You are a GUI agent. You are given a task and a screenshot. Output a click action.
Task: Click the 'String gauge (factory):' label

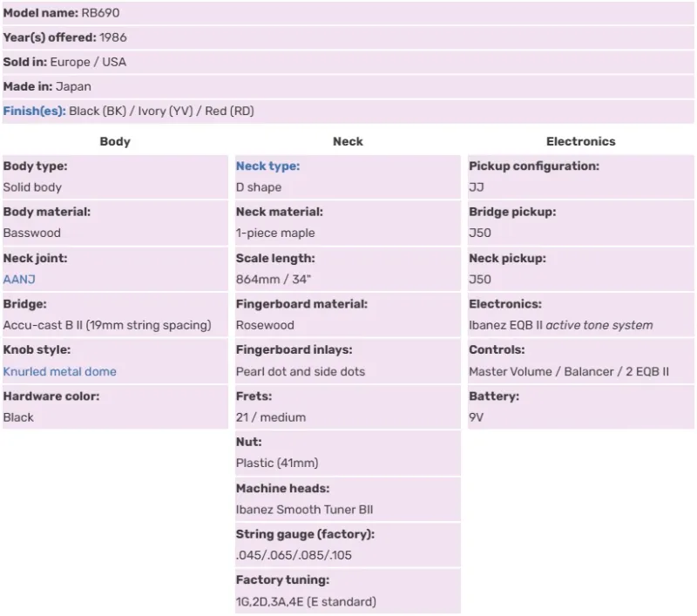tap(306, 534)
